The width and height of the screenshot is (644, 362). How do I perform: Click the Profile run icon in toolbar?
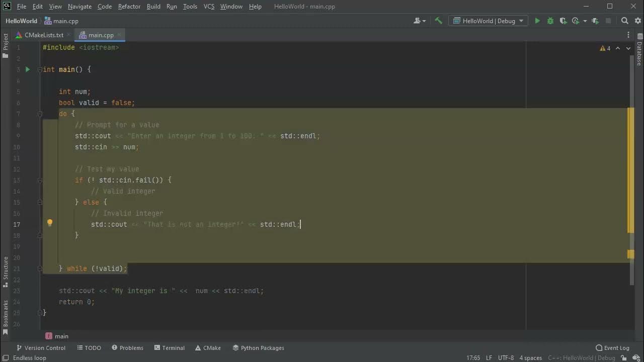pyautogui.click(x=576, y=21)
